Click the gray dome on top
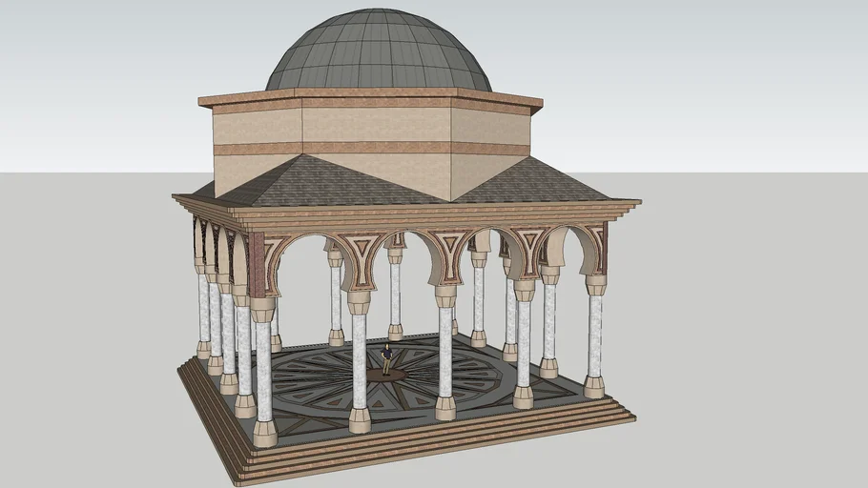 click(379, 52)
